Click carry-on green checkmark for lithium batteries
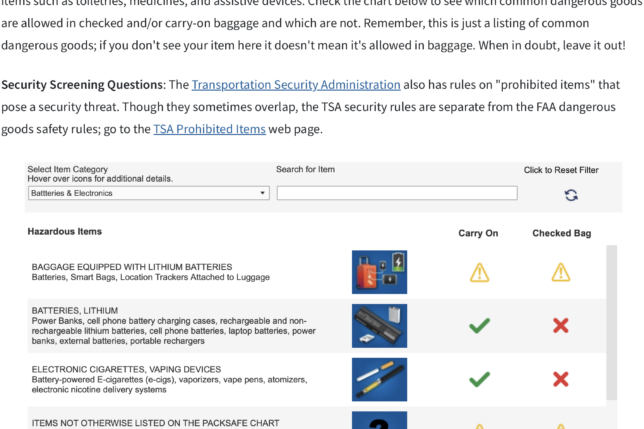The height and width of the screenshot is (429, 644). pos(480,326)
